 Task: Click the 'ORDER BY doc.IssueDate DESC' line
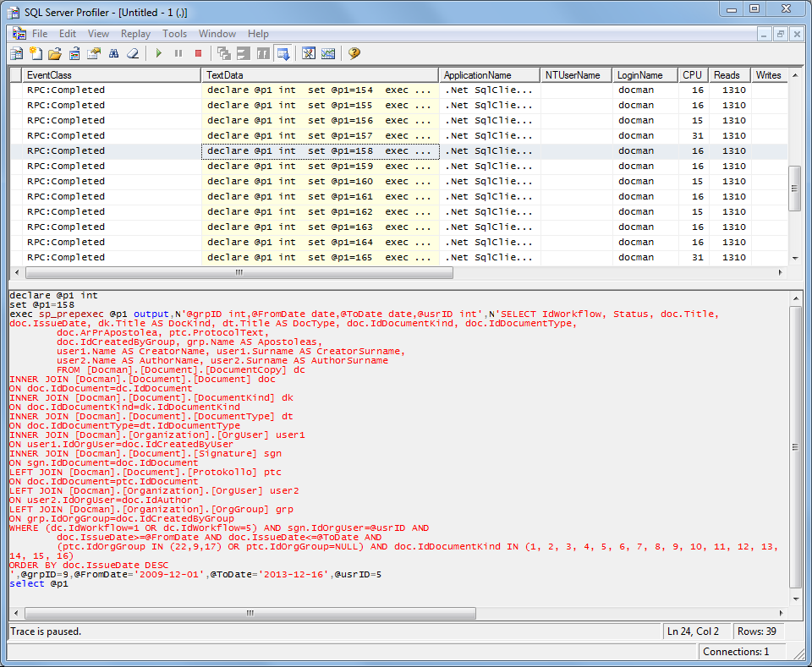tap(89, 565)
